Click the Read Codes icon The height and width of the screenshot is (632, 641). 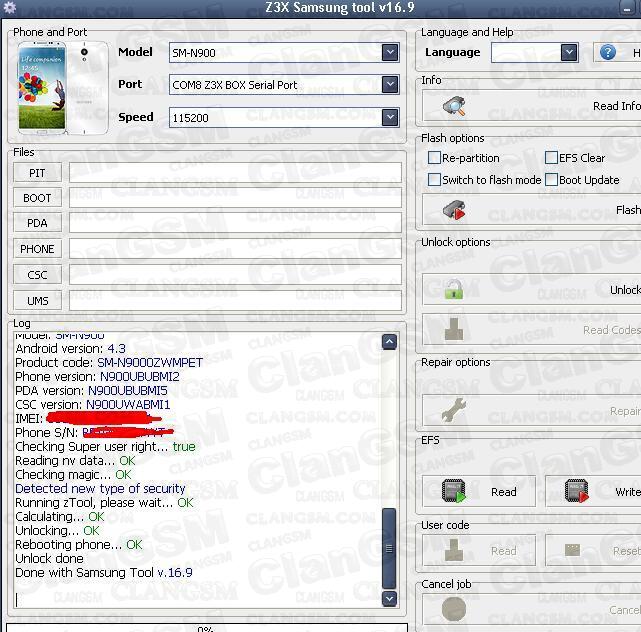(454, 329)
